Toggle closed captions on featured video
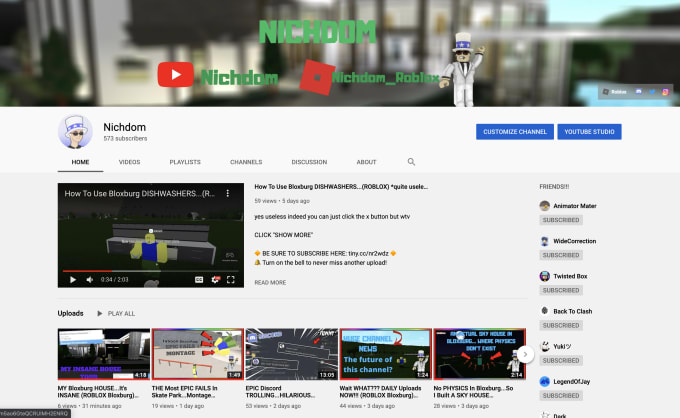The image size is (680, 418). point(199,280)
